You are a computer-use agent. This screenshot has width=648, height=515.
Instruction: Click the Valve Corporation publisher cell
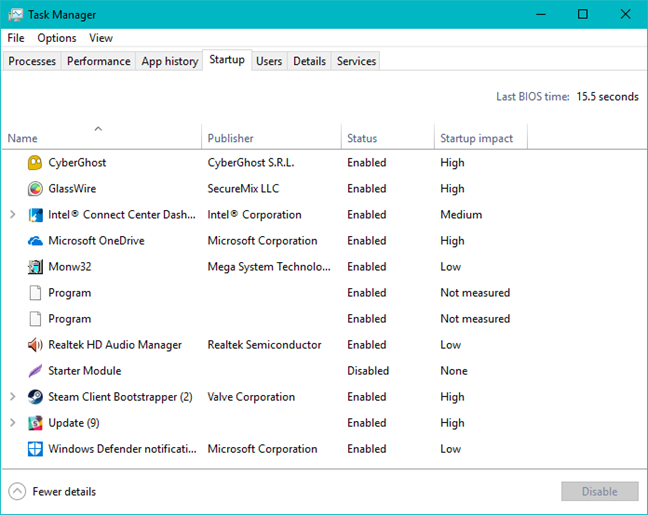(x=251, y=397)
